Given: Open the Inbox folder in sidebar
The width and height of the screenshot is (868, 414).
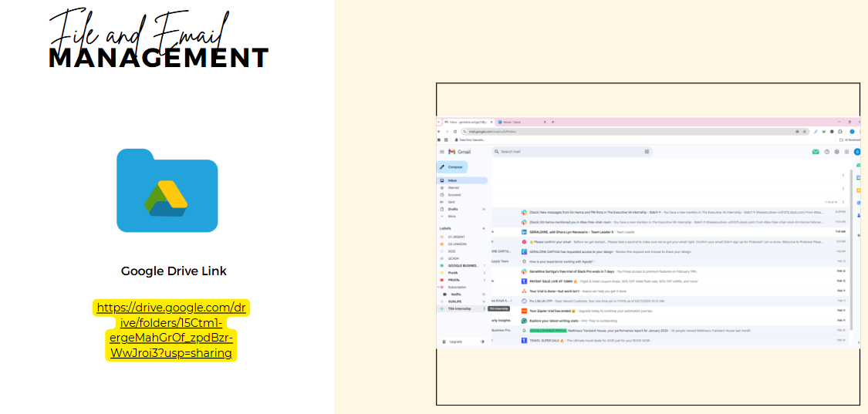Looking at the screenshot, I should (x=462, y=180).
